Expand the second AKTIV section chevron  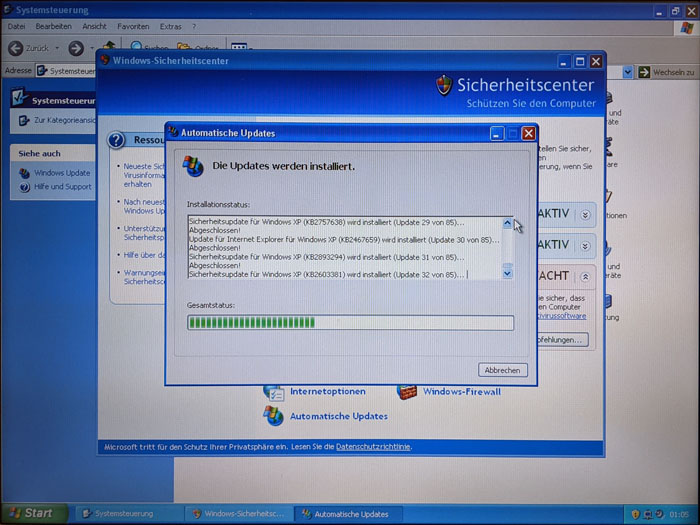(x=585, y=246)
